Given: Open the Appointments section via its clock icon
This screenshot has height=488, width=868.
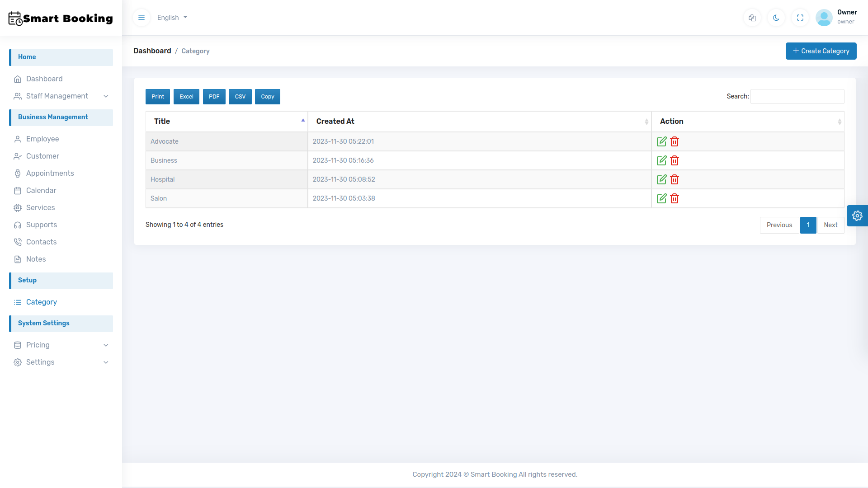Looking at the screenshot, I should pos(18,173).
